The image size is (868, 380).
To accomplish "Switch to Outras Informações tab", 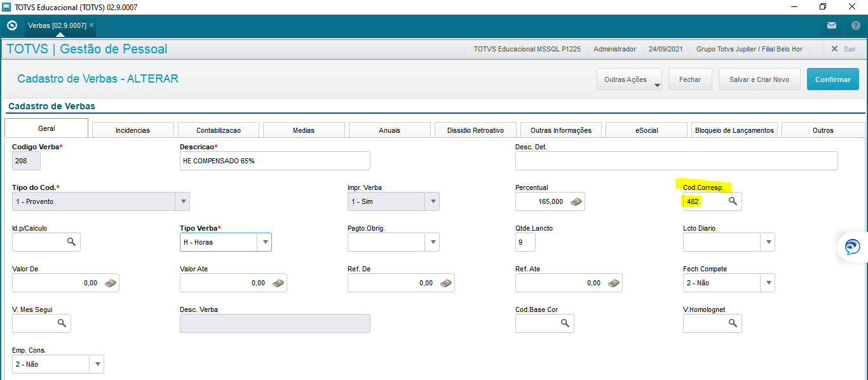I will click(x=561, y=130).
